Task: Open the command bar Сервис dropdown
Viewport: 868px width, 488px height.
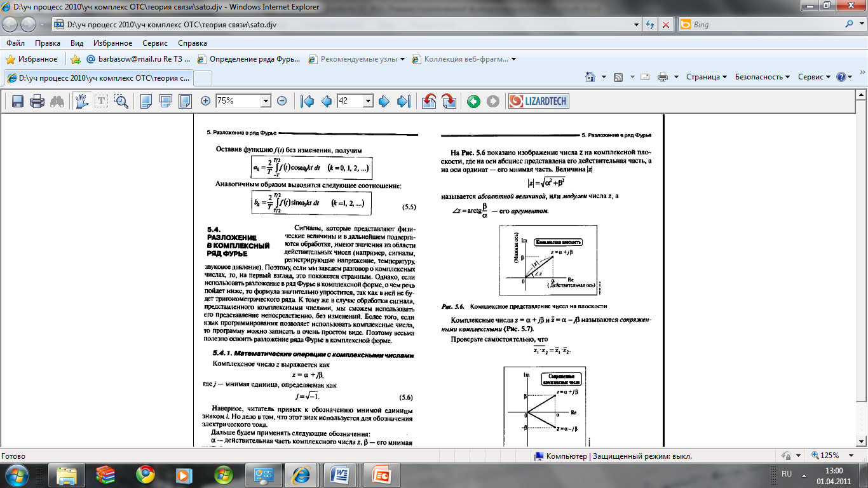Action: click(815, 77)
